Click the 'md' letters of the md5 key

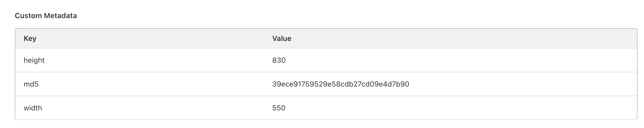(x=29, y=84)
